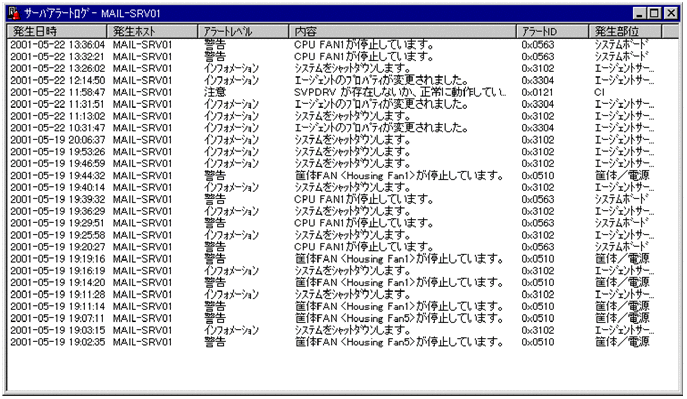
Task: Sort by the 内容 column header
Action: tap(403, 31)
